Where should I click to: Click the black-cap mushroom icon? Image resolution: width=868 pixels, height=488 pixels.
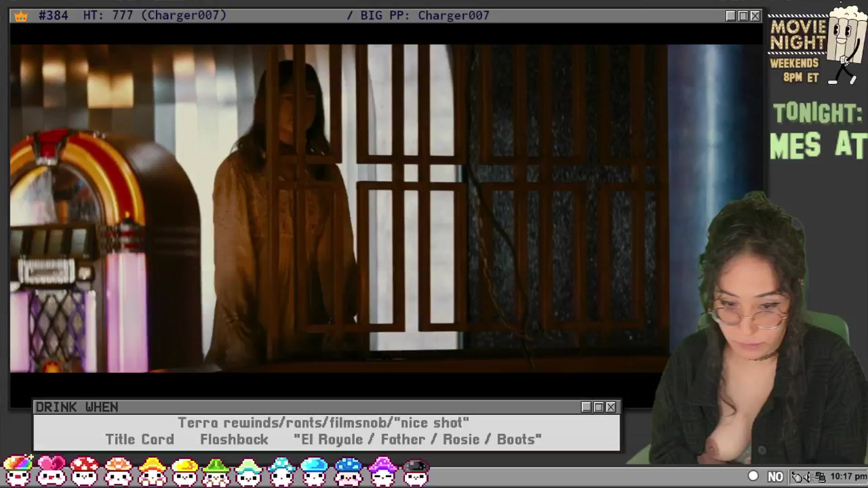coord(415,472)
